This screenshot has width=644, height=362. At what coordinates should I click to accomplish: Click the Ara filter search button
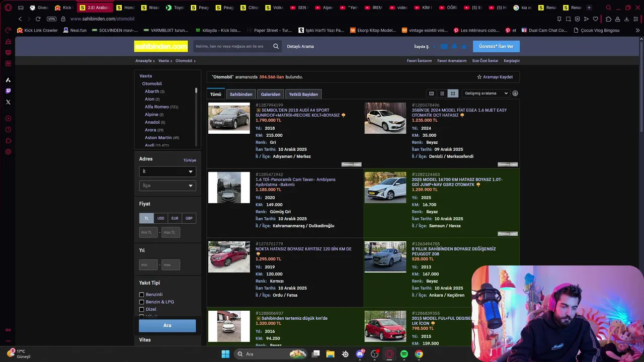point(168,326)
